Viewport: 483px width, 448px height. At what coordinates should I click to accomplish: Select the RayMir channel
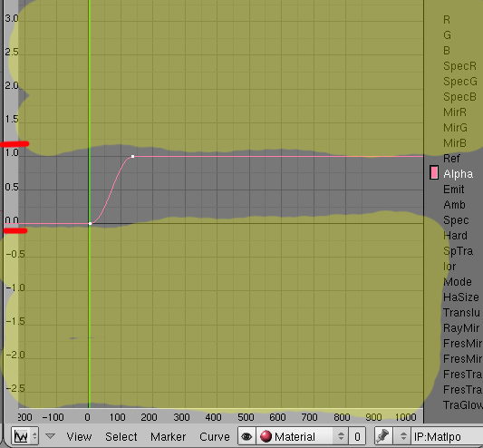[x=461, y=328]
